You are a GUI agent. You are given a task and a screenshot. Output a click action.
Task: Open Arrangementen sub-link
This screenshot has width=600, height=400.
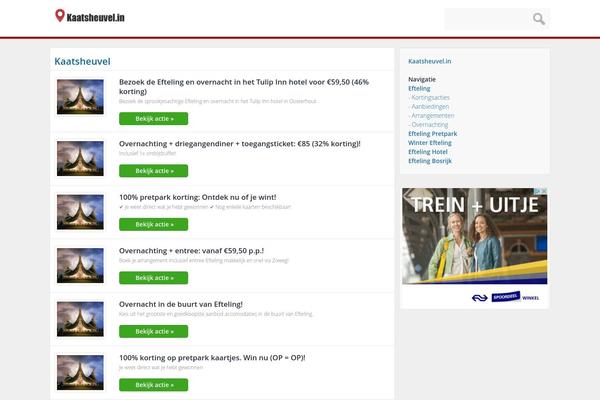pos(431,116)
